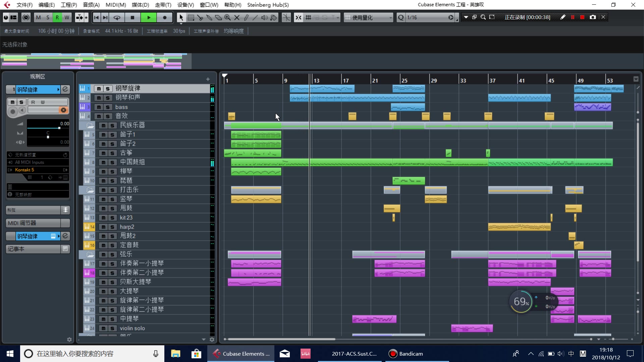644x362 pixels.
Task: Open the 和弦 inspector section
Action: [38, 210]
